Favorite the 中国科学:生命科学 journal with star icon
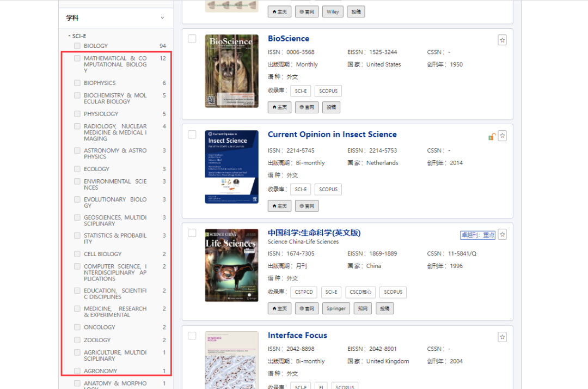Screen dimensions: 588x389 pyautogui.click(x=502, y=234)
